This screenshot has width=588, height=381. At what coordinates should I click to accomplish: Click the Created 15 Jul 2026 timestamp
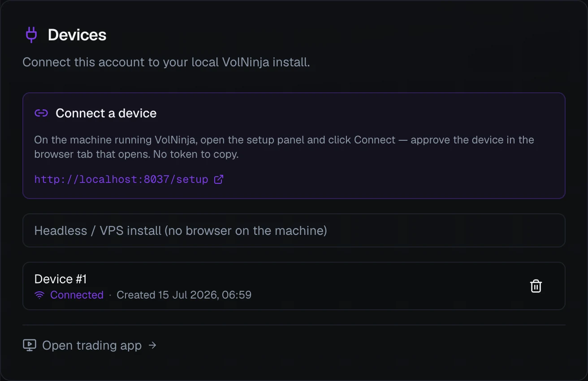[x=184, y=295]
